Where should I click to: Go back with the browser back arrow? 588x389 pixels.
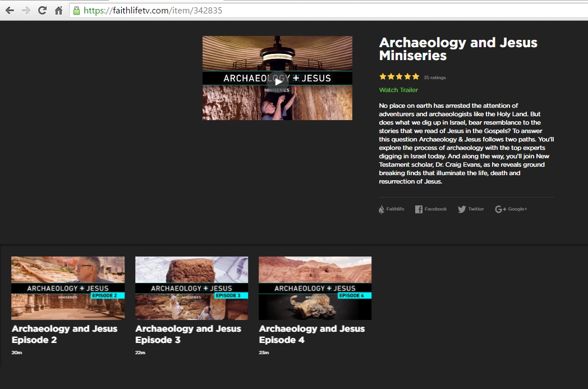(10, 11)
